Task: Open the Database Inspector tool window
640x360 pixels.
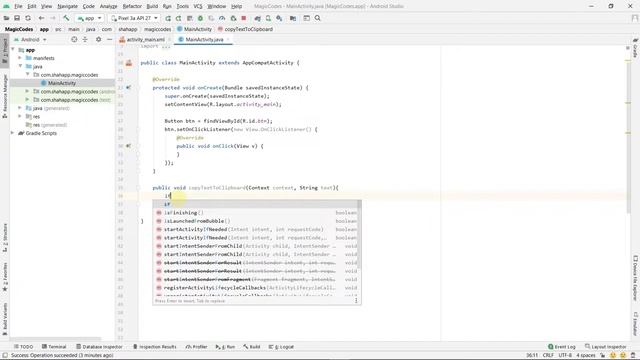Action: 99,347
